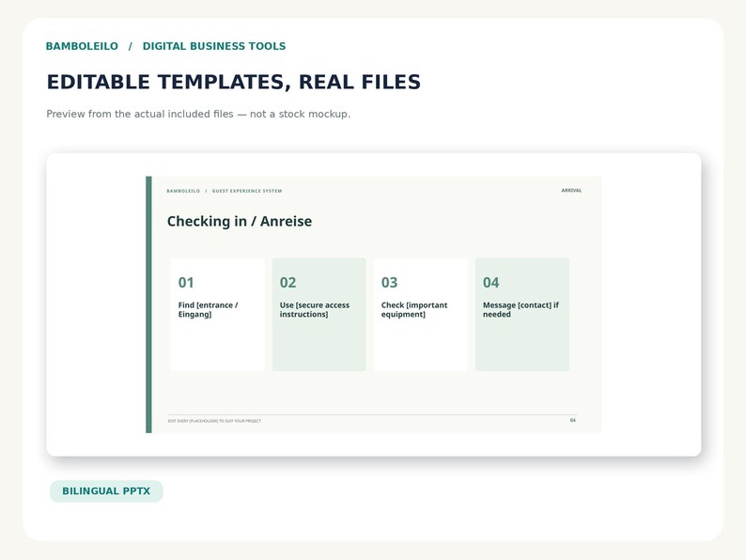
Task: Click the subtitle about actual included files
Action: click(x=198, y=115)
